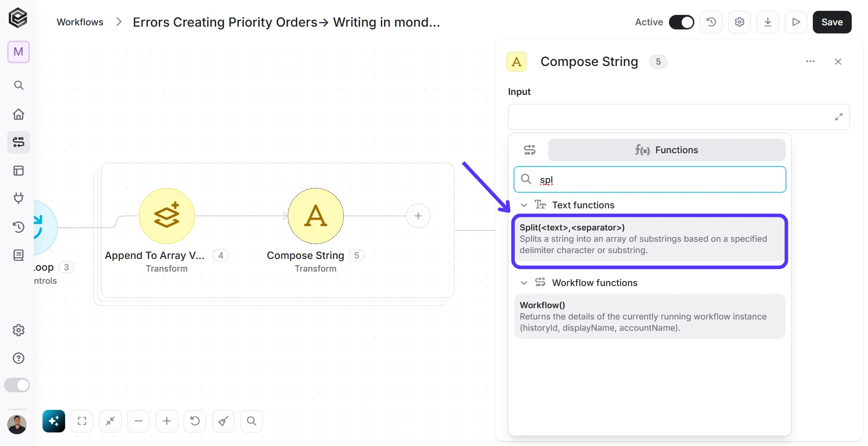
Task: Go to Workflows breadcrumb
Action: tap(80, 22)
